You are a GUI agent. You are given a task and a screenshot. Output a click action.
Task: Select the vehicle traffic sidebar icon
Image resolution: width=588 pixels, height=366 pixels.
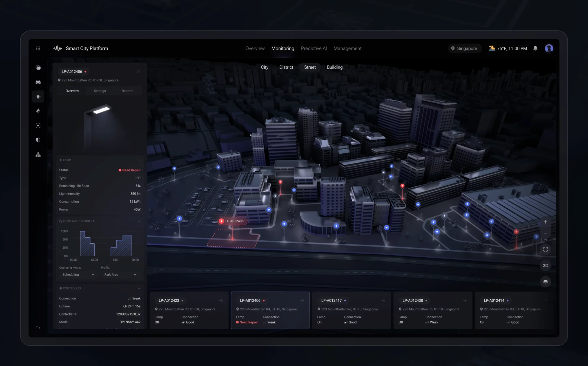tap(38, 82)
